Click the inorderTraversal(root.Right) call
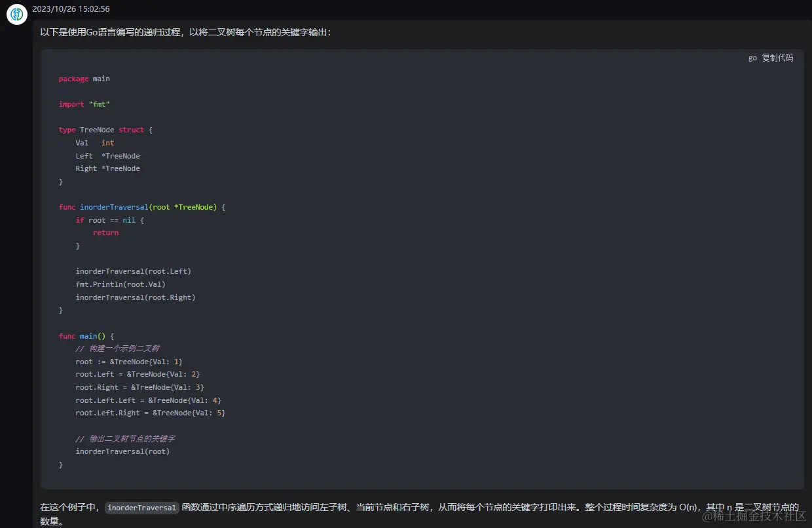This screenshot has width=812, height=528. [136, 297]
